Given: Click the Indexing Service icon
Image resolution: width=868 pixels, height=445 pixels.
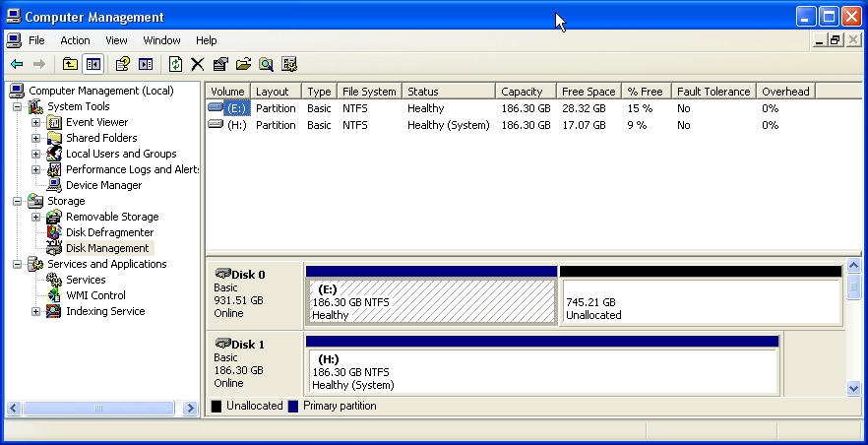Looking at the screenshot, I should click(x=54, y=311).
